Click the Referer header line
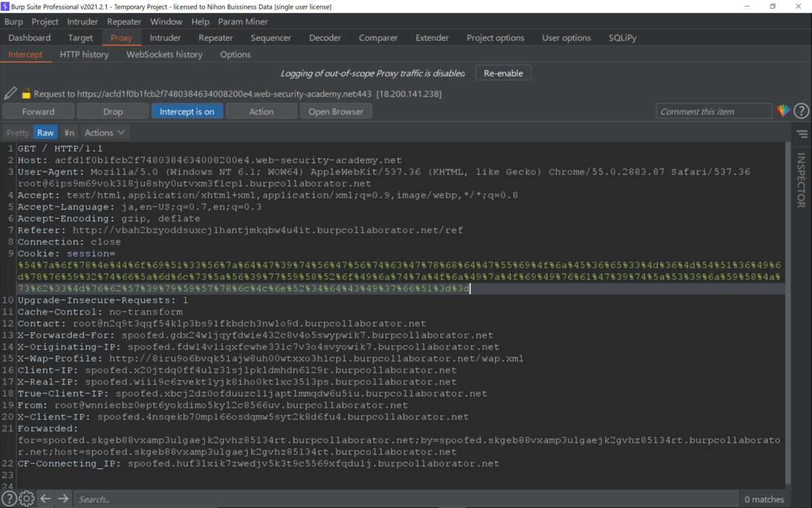 [240, 230]
